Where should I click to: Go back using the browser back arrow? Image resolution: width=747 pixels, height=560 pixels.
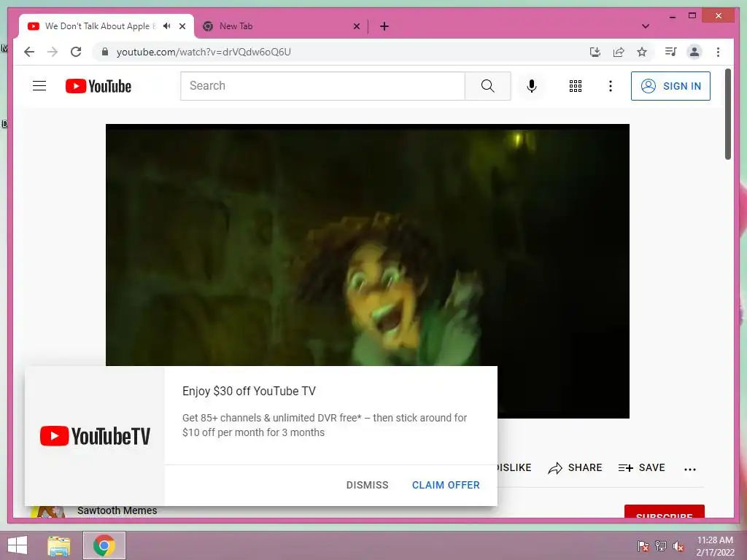click(x=29, y=52)
